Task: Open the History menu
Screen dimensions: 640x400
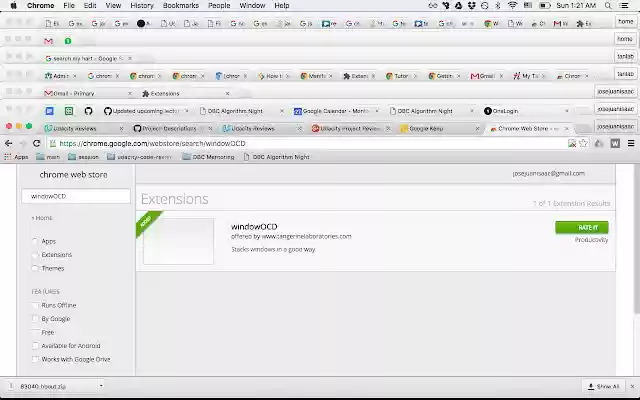Action: (142, 5)
